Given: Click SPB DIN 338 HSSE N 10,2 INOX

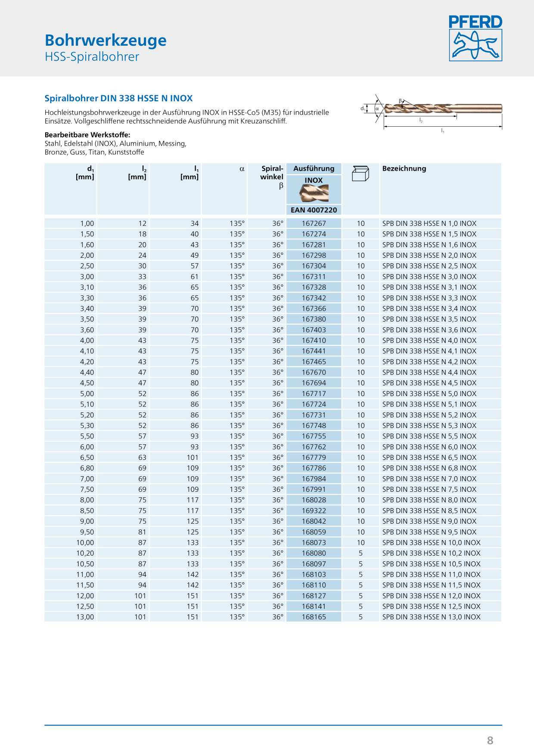Looking at the screenshot, I should pos(432,553).
